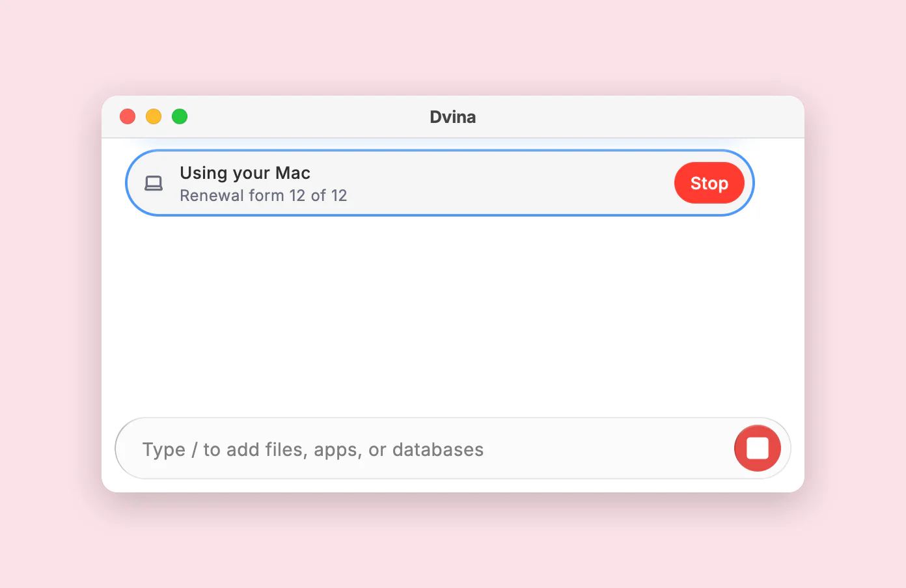Minimize the Dvina window with yellow button
Viewport: 906px width, 588px height.
coord(154,116)
